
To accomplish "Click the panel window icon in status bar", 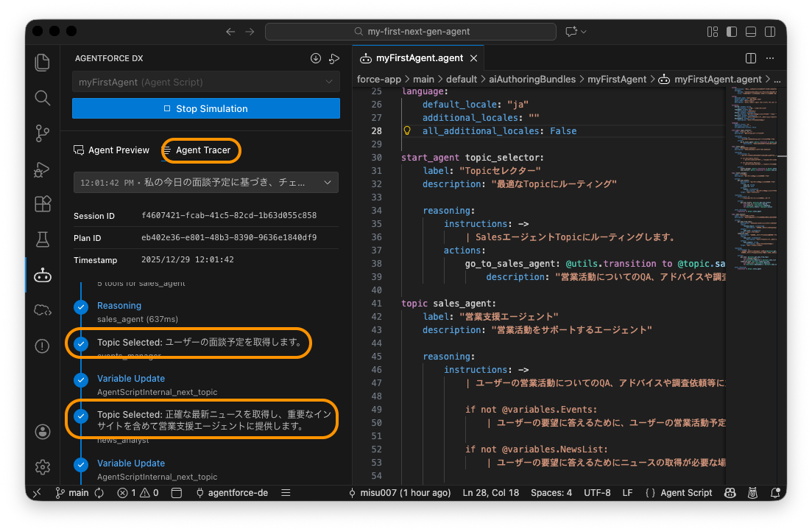I will pyautogui.click(x=177, y=493).
